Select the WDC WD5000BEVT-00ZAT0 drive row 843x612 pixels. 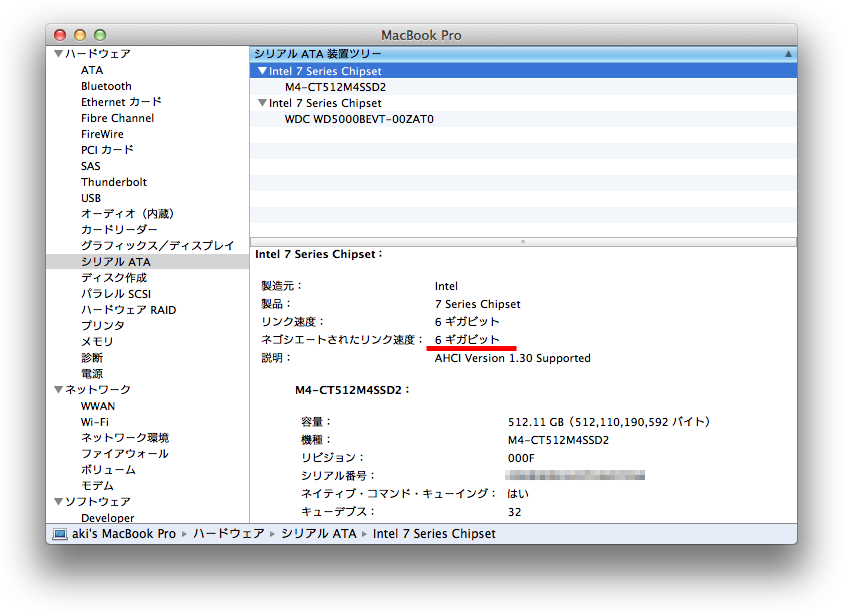523,119
